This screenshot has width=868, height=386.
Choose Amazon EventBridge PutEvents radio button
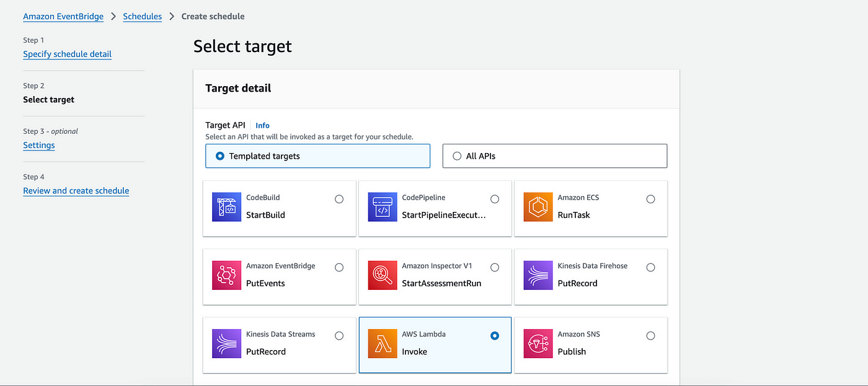point(339,267)
